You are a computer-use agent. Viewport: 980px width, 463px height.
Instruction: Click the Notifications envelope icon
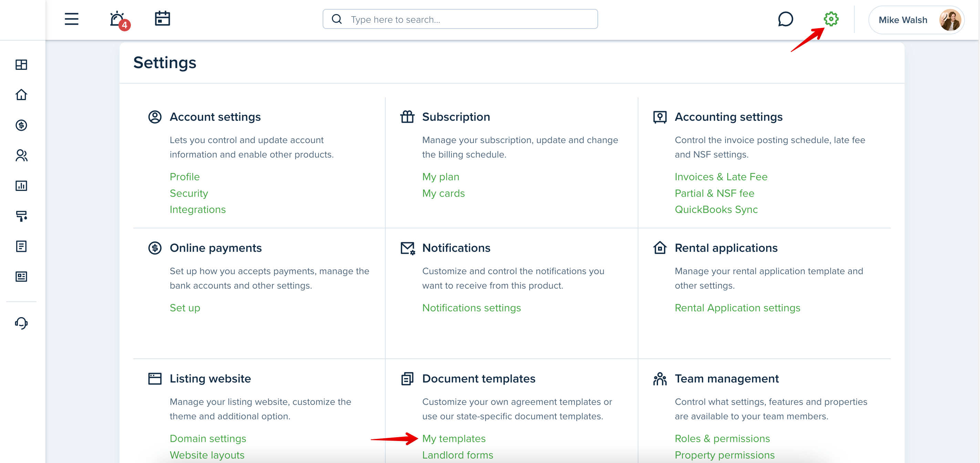tap(408, 248)
